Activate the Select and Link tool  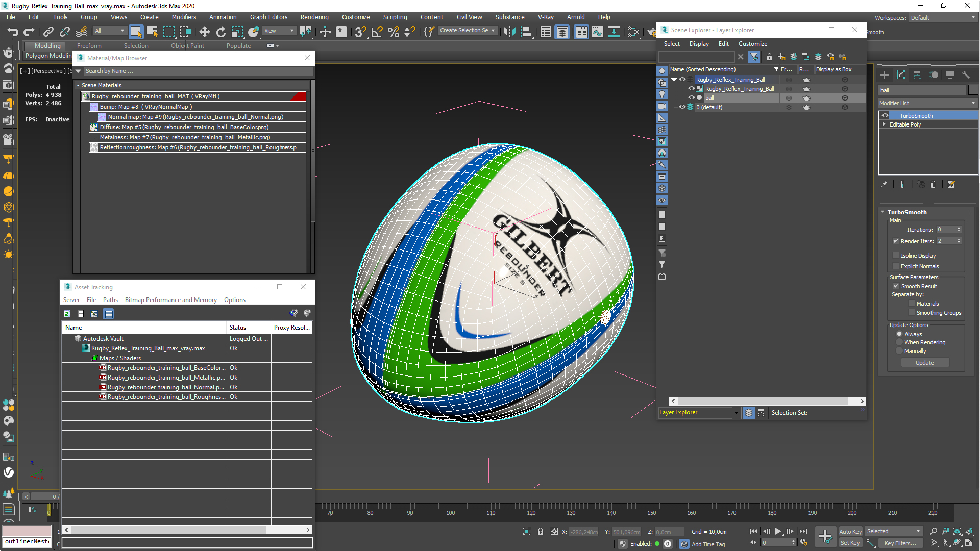tap(48, 32)
